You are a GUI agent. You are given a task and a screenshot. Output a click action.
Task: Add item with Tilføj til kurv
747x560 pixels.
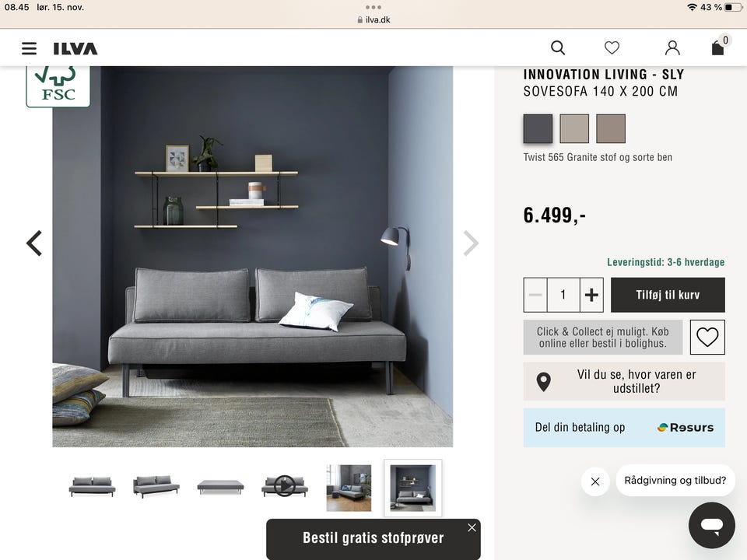pos(668,295)
